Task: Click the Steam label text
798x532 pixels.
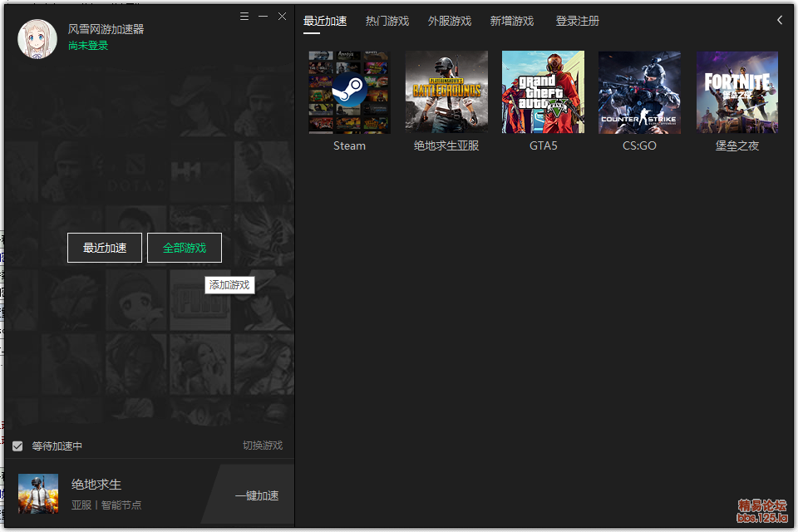Action: (349, 145)
